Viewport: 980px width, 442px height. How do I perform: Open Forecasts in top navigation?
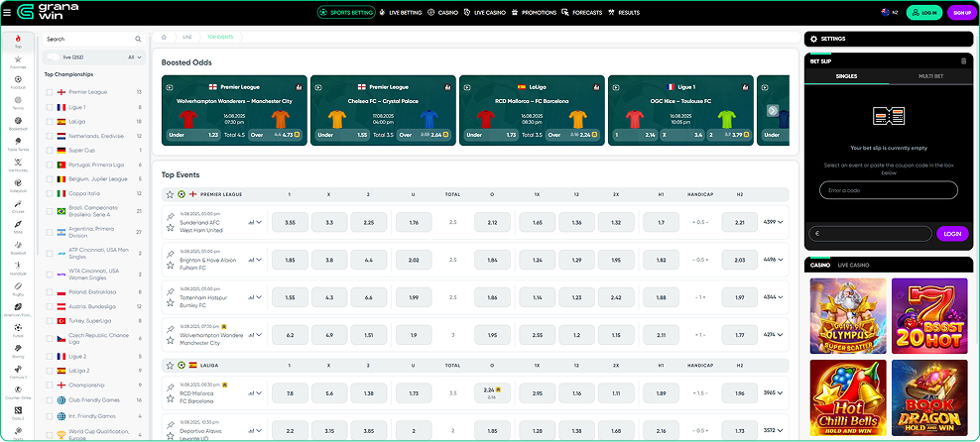(582, 13)
